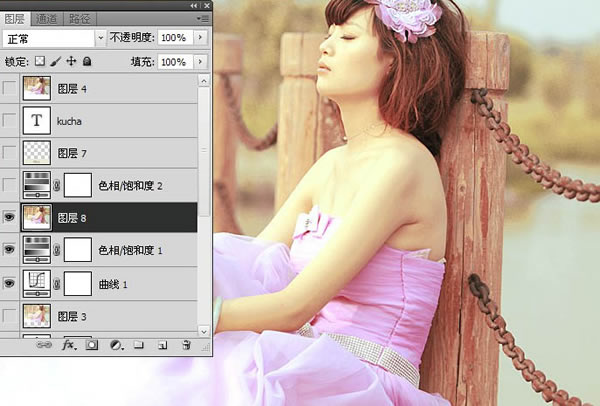Open 填充 fill slider arrow
This screenshot has height=406, width=600.
pyautogui.click(x=200, y=62)
